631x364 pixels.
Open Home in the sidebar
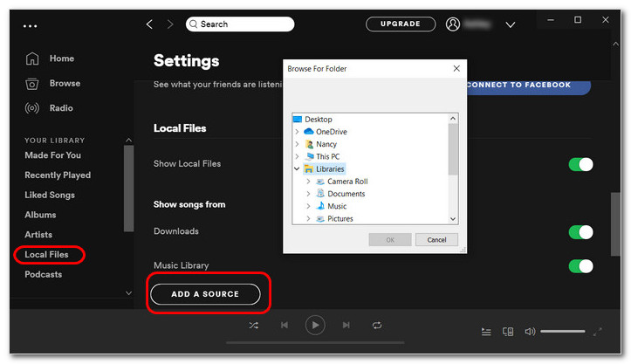[62, 58]
